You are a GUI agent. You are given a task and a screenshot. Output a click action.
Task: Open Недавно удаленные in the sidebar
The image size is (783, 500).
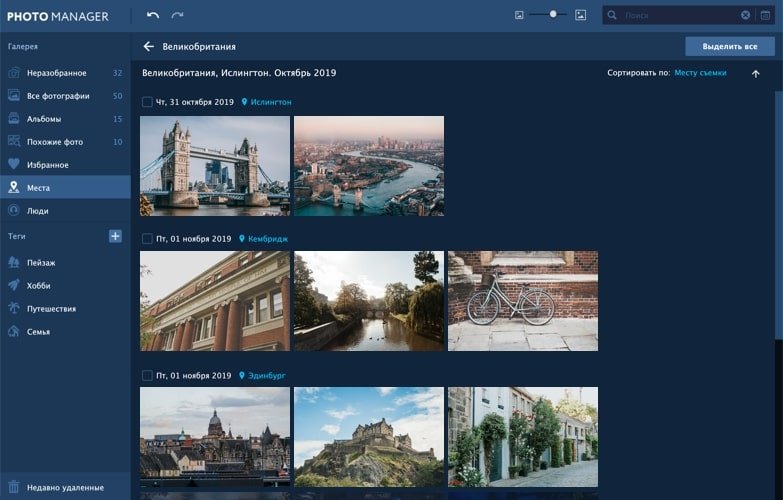65,487
